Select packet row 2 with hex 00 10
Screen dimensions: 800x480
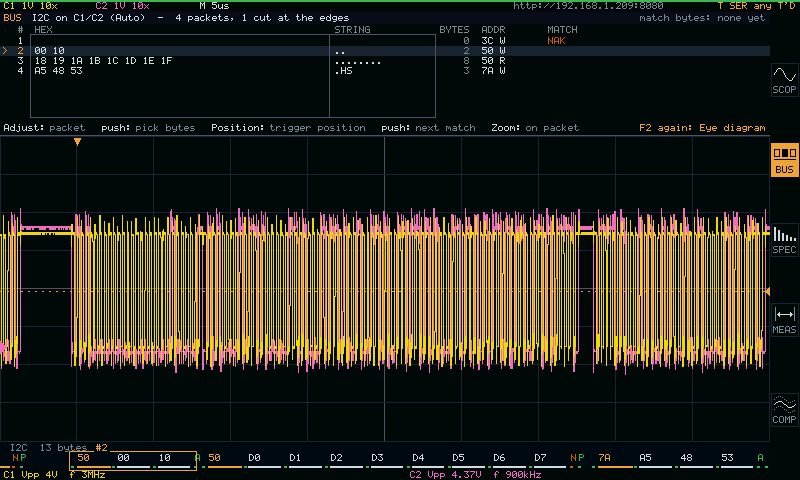pos(385,50)
